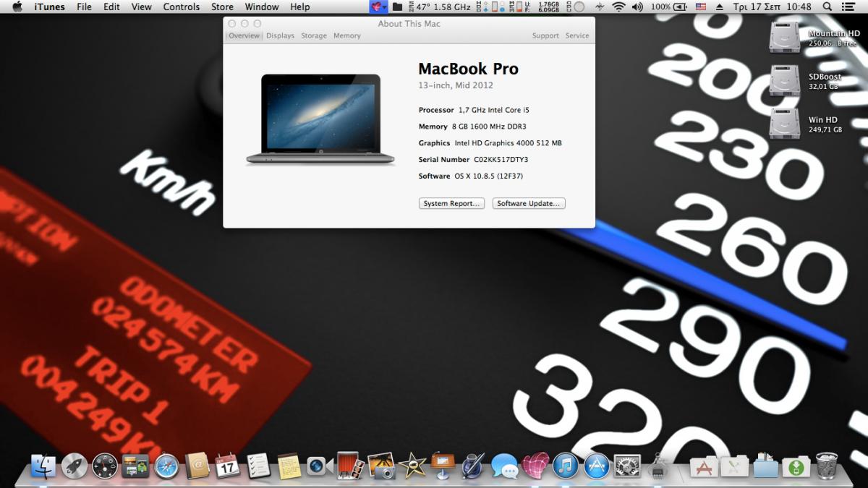Open App Store icon in dock
This screenshot has width=868, height=488.
596,466
